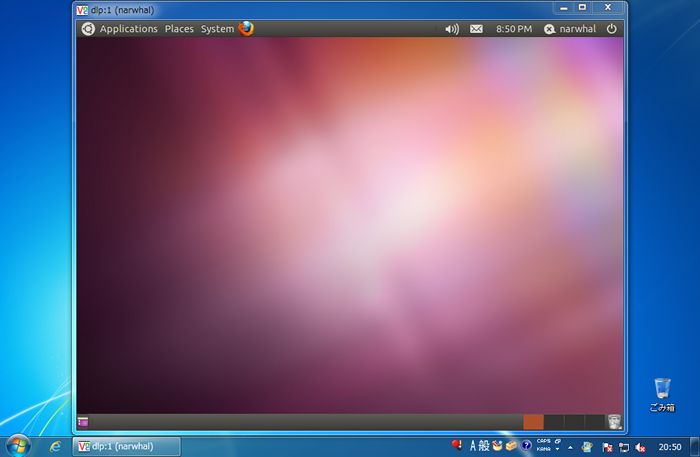Open the System menu
Viewport: 700px width, 457px height.
[x=217, y=29]
